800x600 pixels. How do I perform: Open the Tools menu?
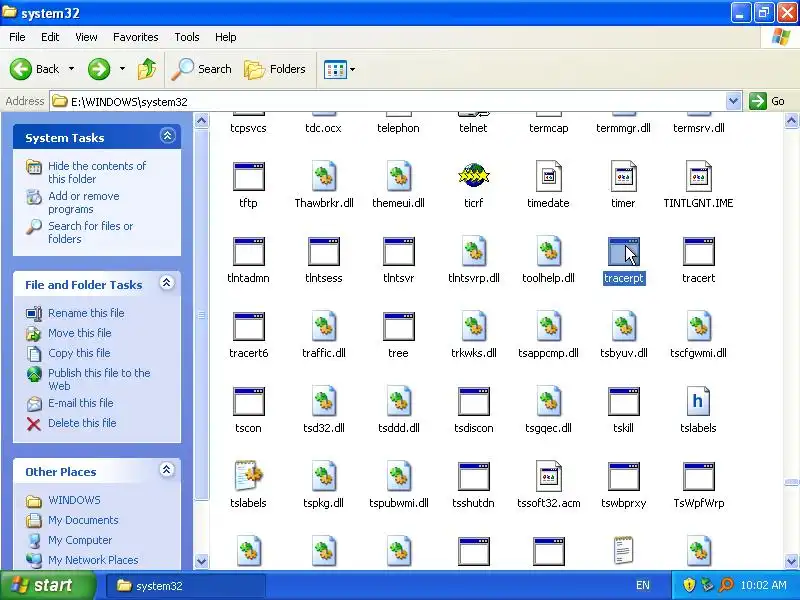point(187,37)
